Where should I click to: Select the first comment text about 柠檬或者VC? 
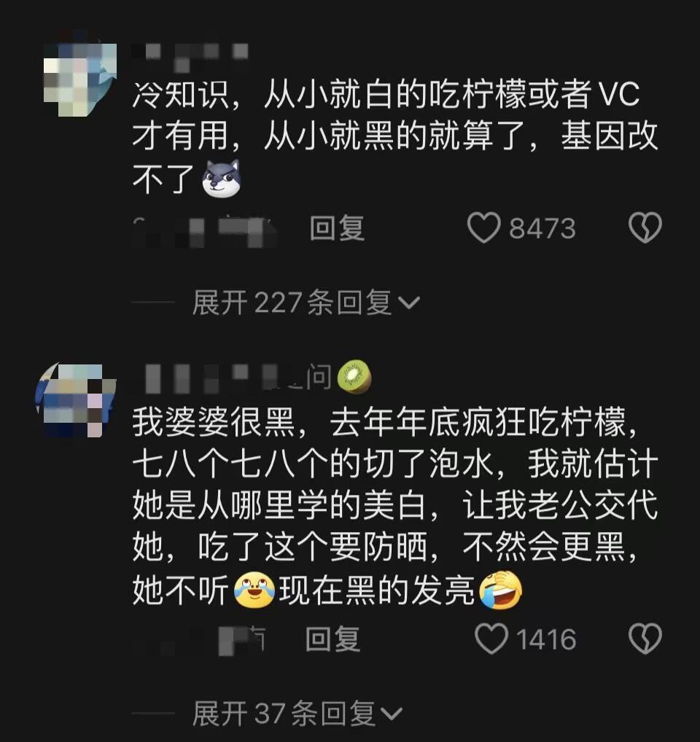(x=394, y=136)
